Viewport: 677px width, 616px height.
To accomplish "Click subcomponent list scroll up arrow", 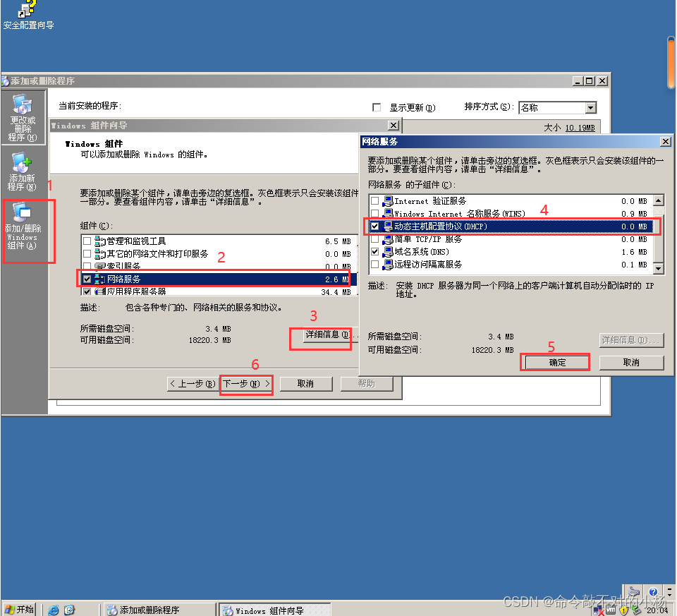I will click(659, 200).
